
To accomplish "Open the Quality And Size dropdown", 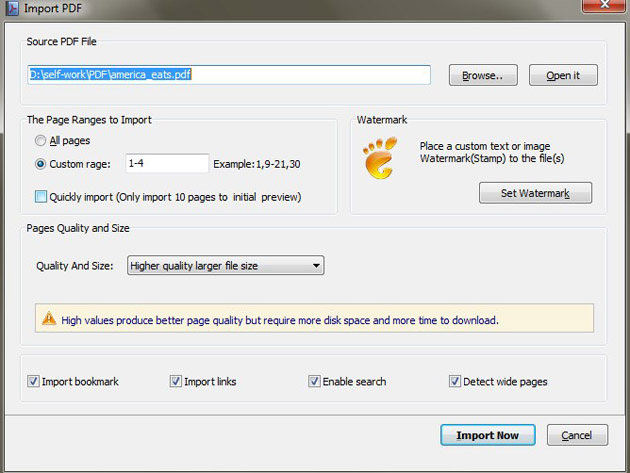I will click(225, 265).
